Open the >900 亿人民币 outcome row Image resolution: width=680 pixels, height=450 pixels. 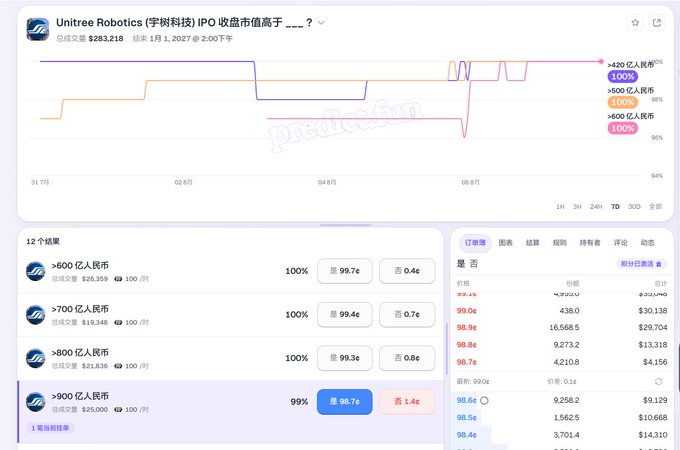click(x=230, y=411)
